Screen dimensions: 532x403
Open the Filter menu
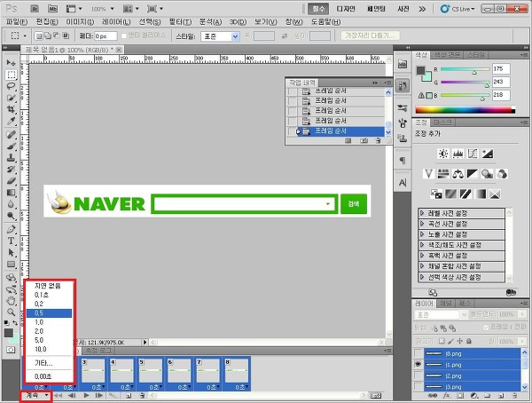point(180,22)
